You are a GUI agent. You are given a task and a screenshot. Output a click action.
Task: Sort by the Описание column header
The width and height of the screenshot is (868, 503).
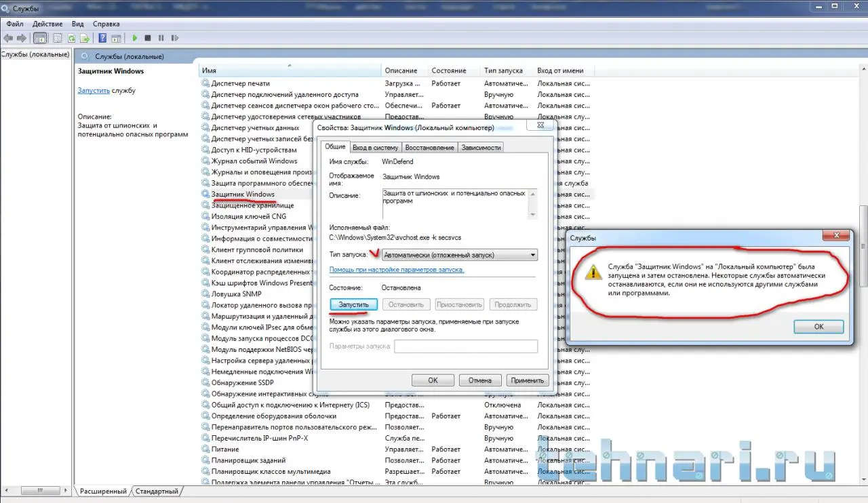point(405,71)
